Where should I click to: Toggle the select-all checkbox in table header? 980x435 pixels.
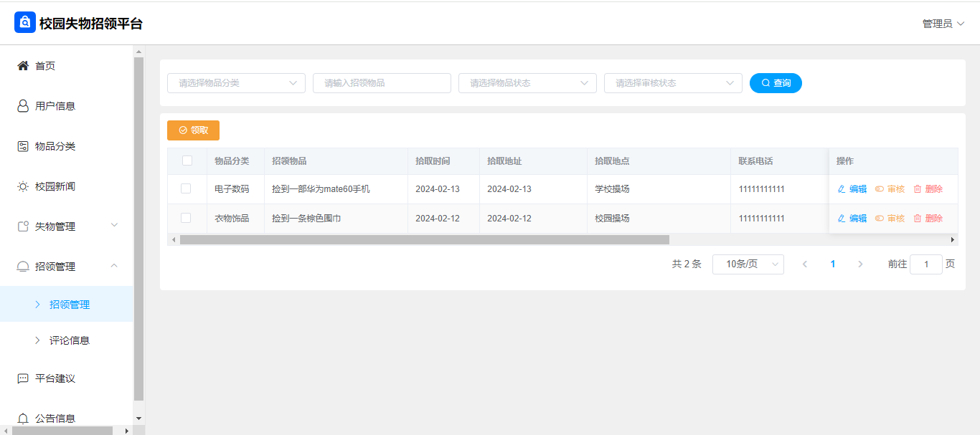[x=187, y=161]
